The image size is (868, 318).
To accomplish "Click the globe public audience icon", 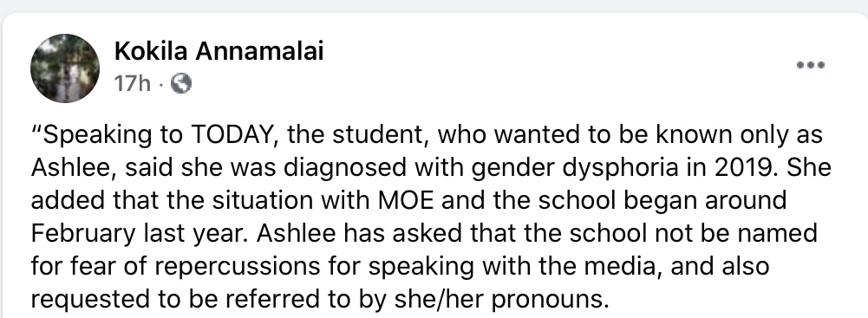I will [x=181, y=84].
